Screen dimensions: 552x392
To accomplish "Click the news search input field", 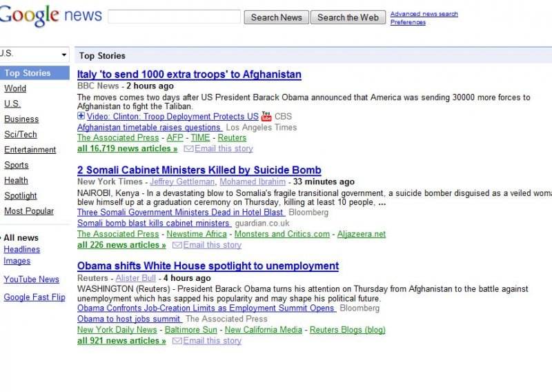I will pyautogui.click(x=175, y=17).
